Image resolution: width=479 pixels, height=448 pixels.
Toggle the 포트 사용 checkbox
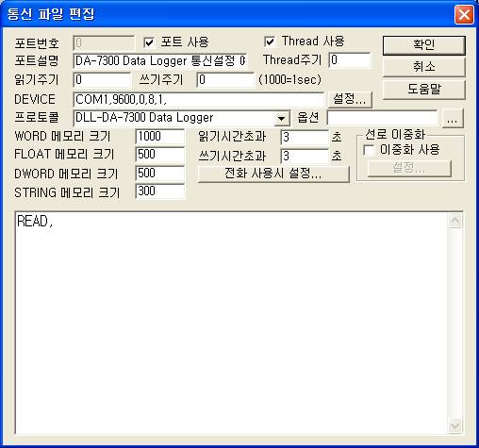coord(149,42)
